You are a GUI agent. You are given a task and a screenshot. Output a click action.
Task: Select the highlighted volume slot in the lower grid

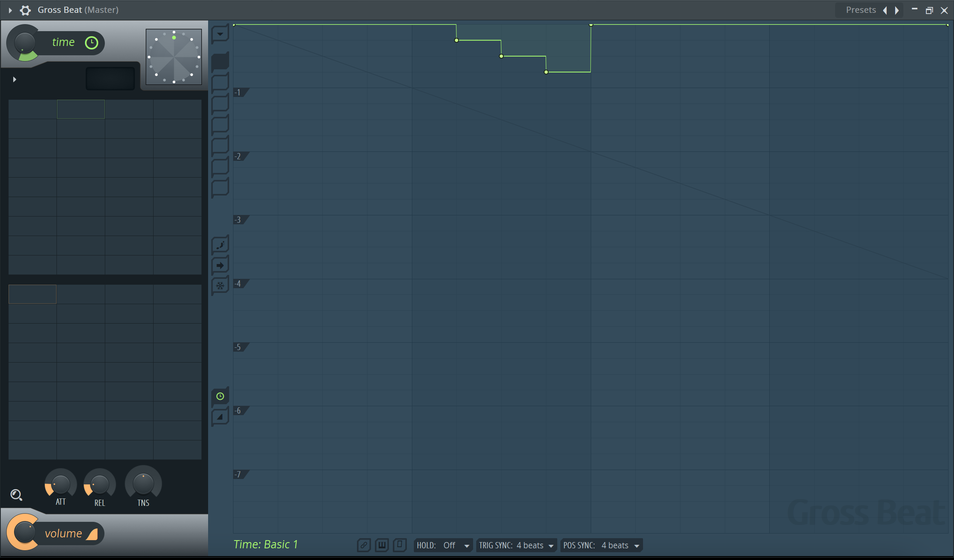click(x=32, y=294)
